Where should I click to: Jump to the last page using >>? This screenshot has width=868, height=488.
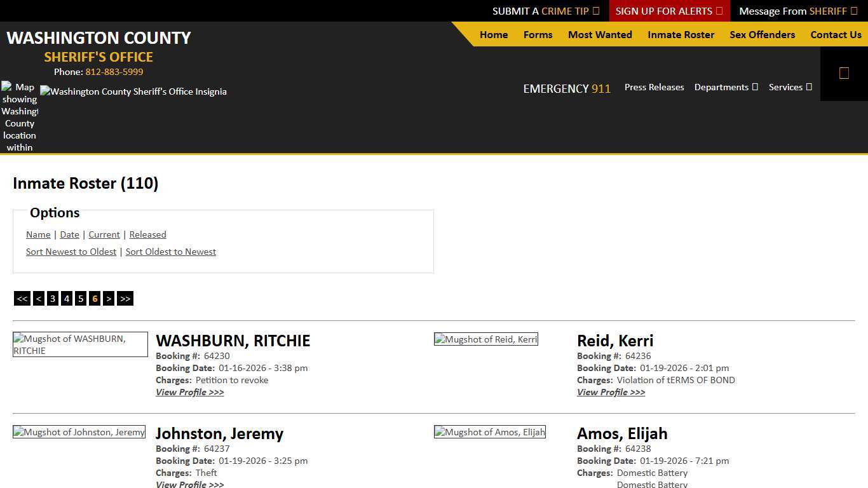pos(125,298)
